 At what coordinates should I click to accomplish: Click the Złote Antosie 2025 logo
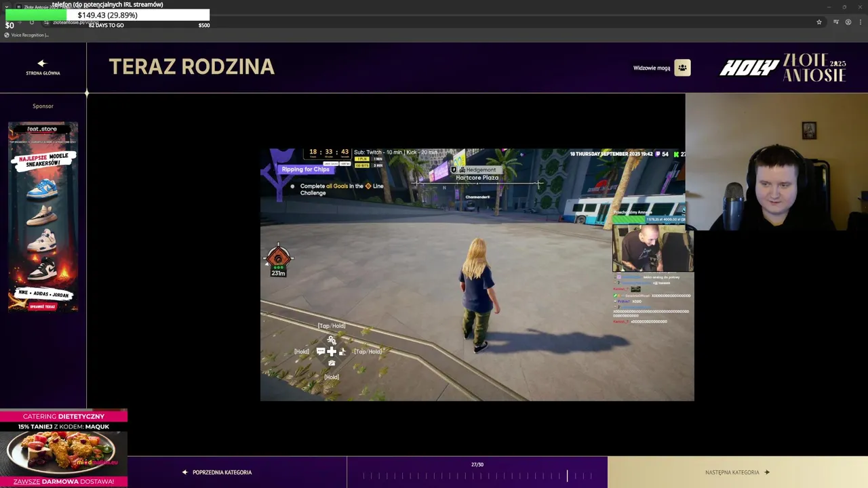coord(814,67)
